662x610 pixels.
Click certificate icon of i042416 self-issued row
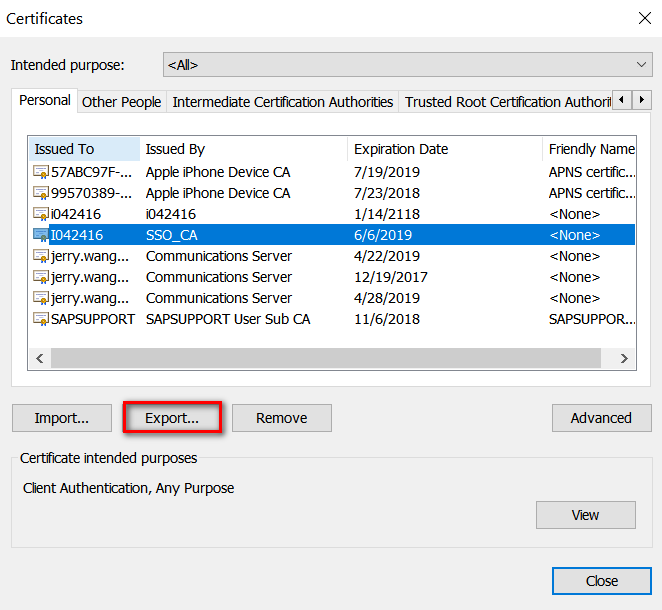point(41,214)
